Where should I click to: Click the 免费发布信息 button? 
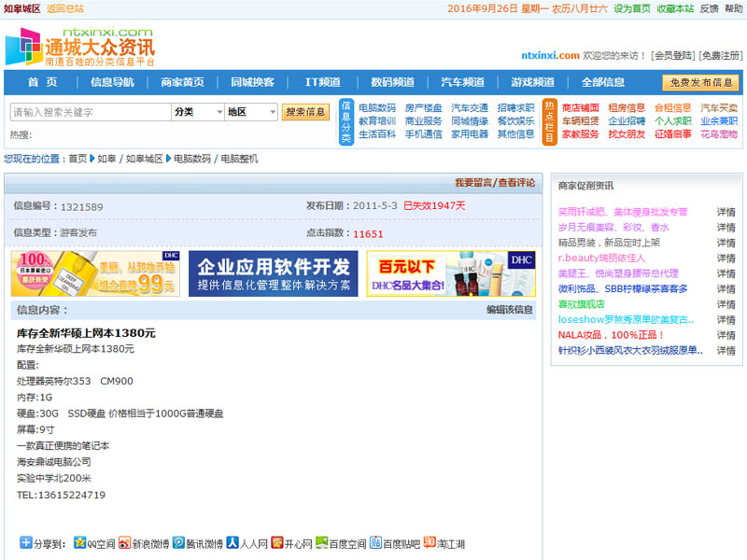(x=700, y=82)
